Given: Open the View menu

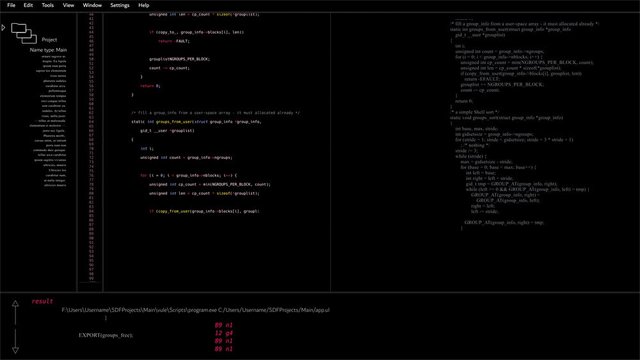Looking at the screenshot, I should (68, 5).
